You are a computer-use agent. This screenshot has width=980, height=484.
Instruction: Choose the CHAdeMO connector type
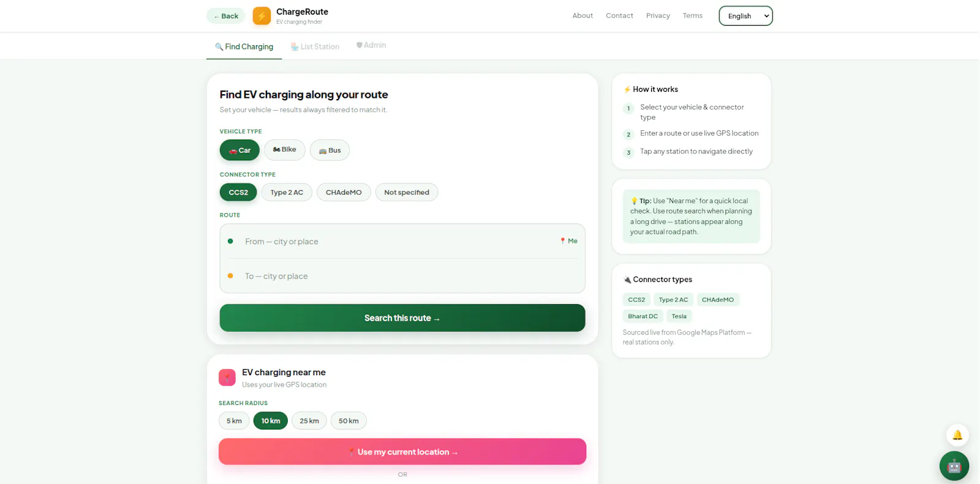click(x=344, y=192)
